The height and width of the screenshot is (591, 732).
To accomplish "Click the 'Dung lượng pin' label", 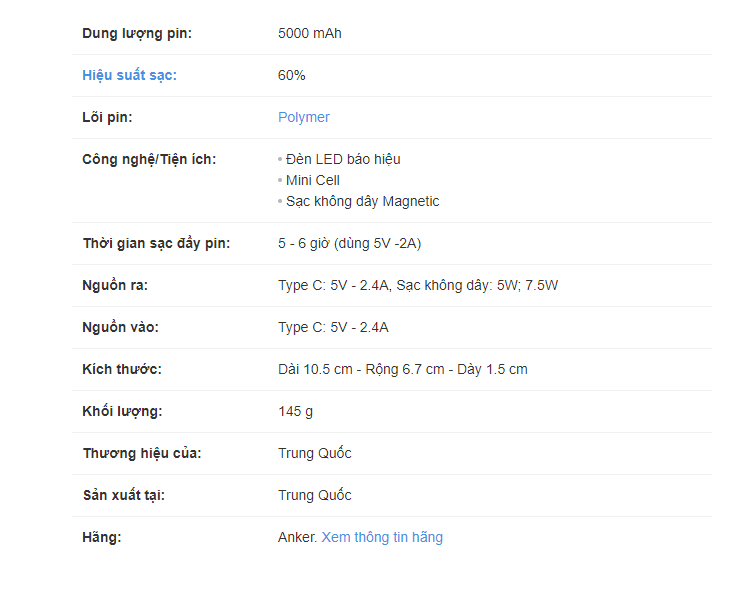I will (136, 33).
